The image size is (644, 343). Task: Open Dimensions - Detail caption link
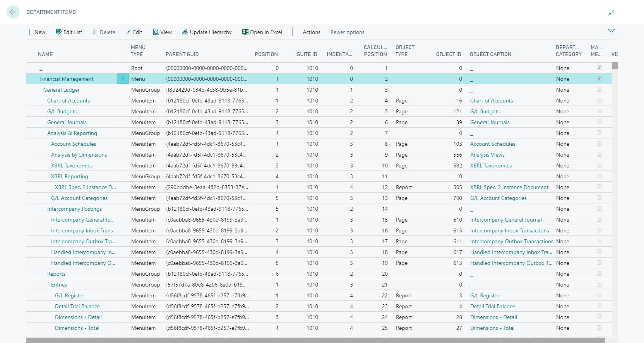[493, 317]
